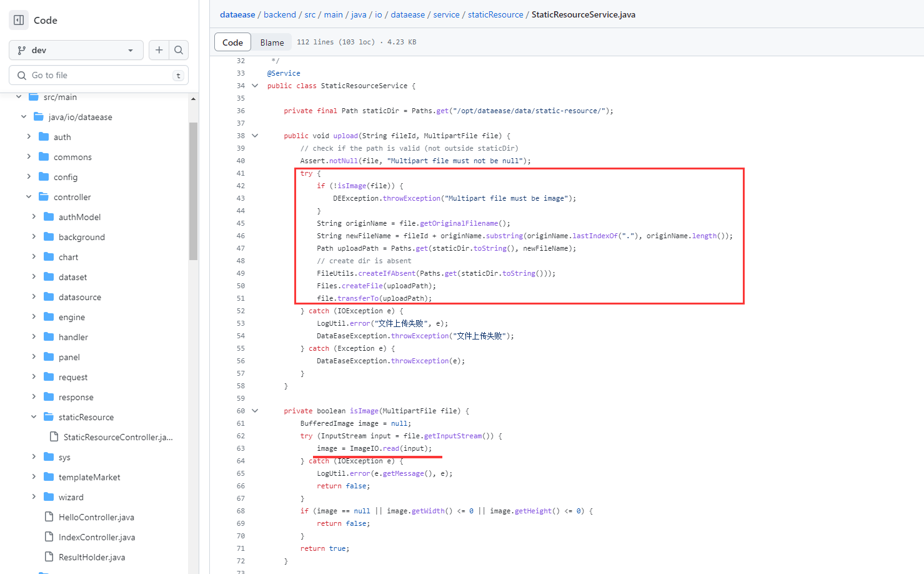Expand the authModel folder chevron
The image size is (924, 574).
[x=34, y=217]
